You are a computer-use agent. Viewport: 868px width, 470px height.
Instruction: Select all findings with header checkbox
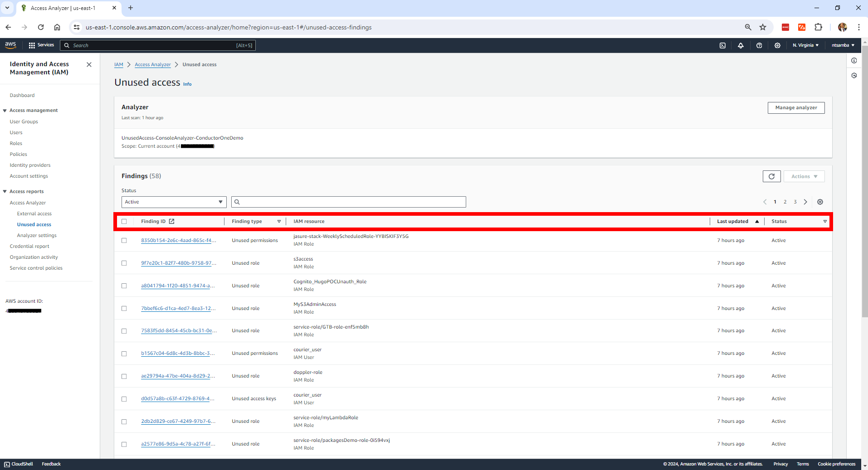coord(124,222)
